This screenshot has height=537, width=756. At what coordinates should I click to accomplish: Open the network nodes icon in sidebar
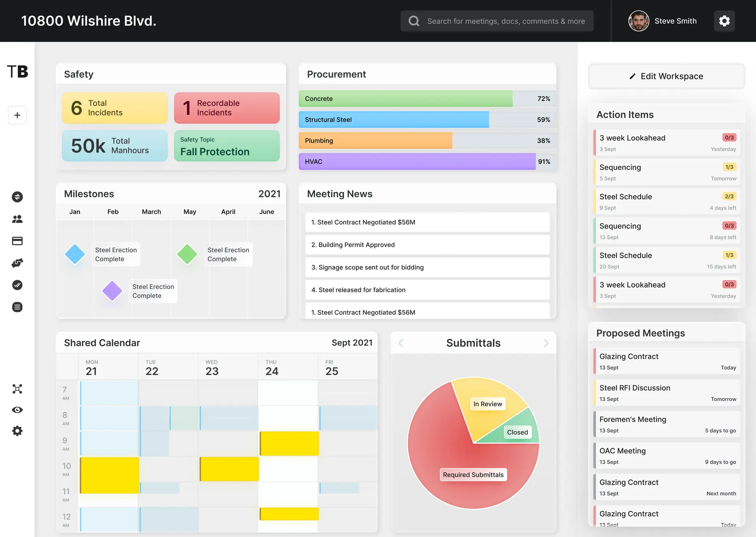click(x=17, y=389)
